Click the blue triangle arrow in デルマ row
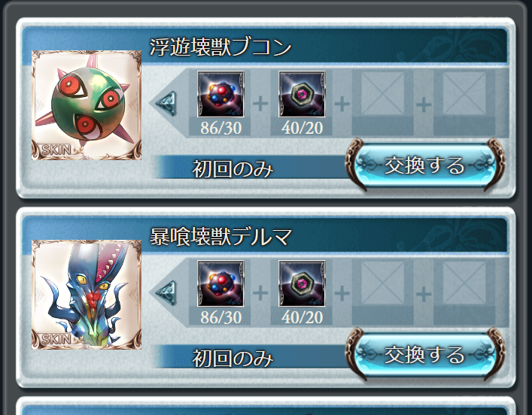This screenshot has height=415, width=532. [166, 293]
